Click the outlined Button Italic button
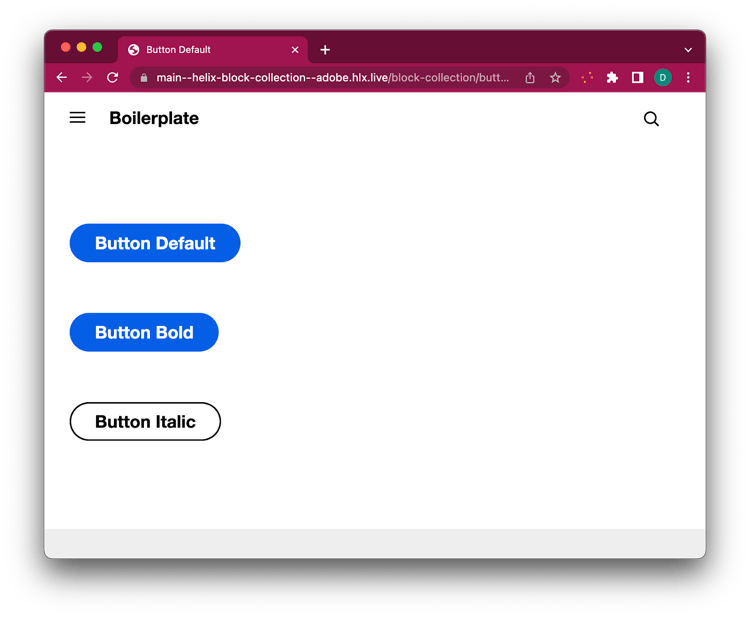This screenshot has width=750, height=617. coord(145,422)
